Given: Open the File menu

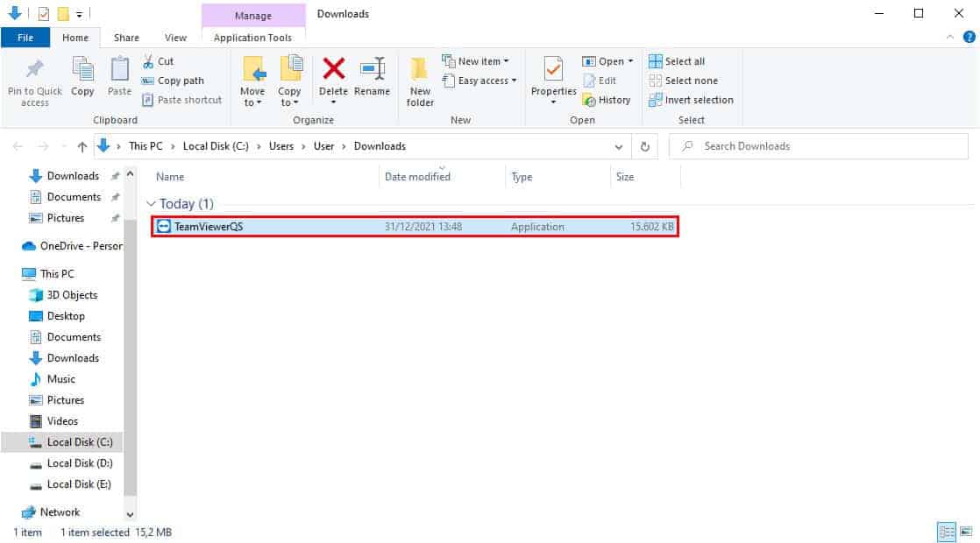Looking at the screenshot, I should pos(25,38).
